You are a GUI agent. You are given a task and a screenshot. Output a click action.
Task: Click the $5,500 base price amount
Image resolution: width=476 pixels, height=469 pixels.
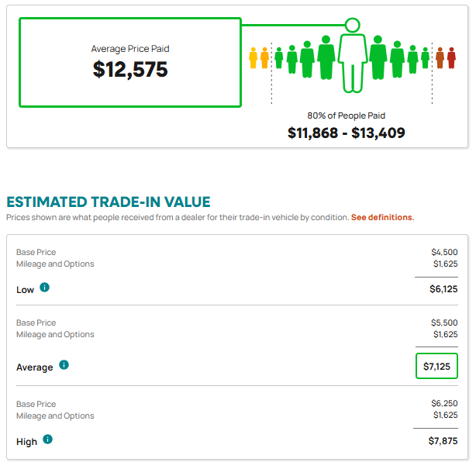coord(444,322)
